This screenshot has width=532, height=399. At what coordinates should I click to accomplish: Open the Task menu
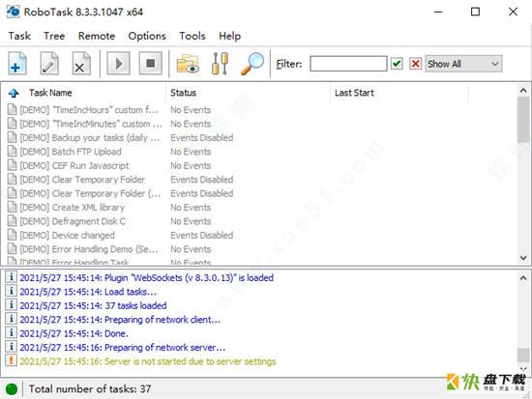(19, 36)
